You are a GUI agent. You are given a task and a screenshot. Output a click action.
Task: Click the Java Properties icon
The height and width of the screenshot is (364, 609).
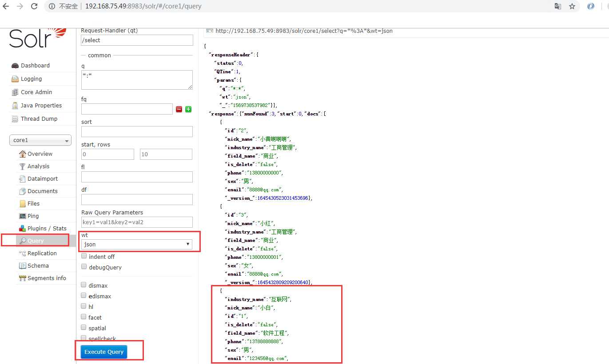tap(15, 106)
